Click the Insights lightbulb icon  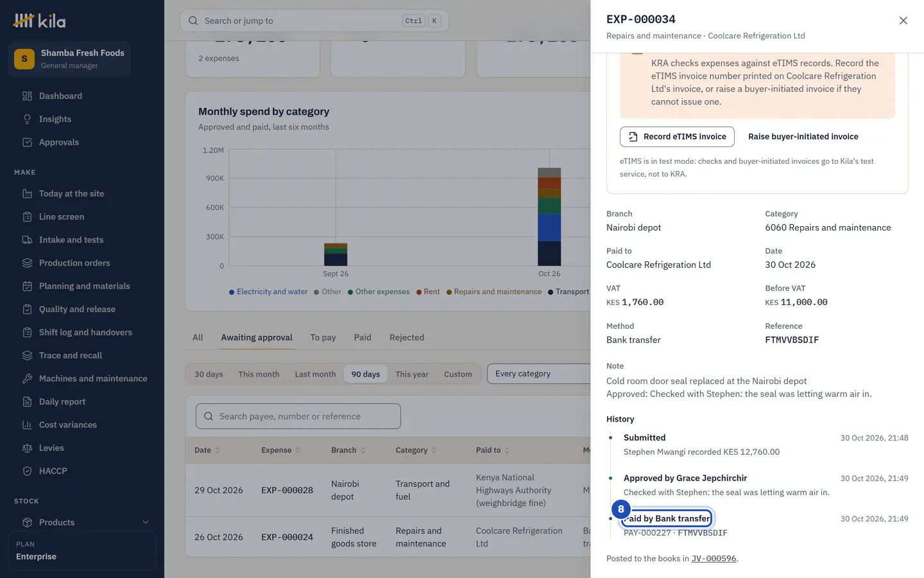click(27, 119)
